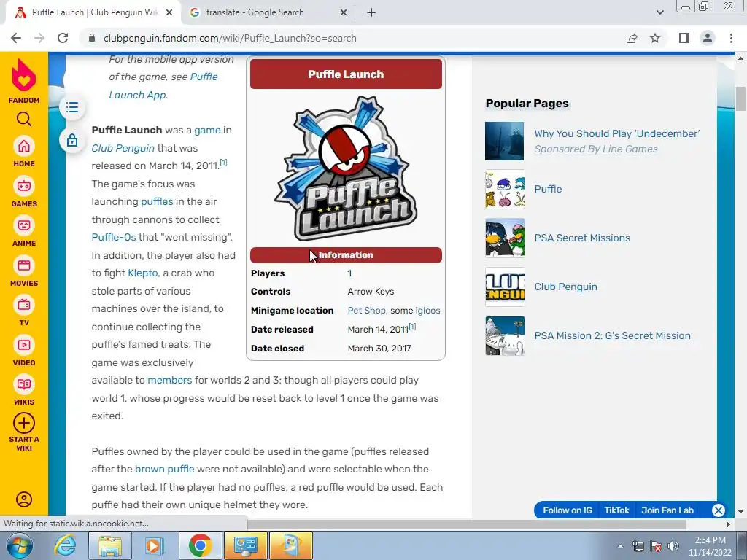The width and height of the screenshot is (747, 560).
Task: Launch Internet Explorer from taskbar
Action: pos(65,545)
